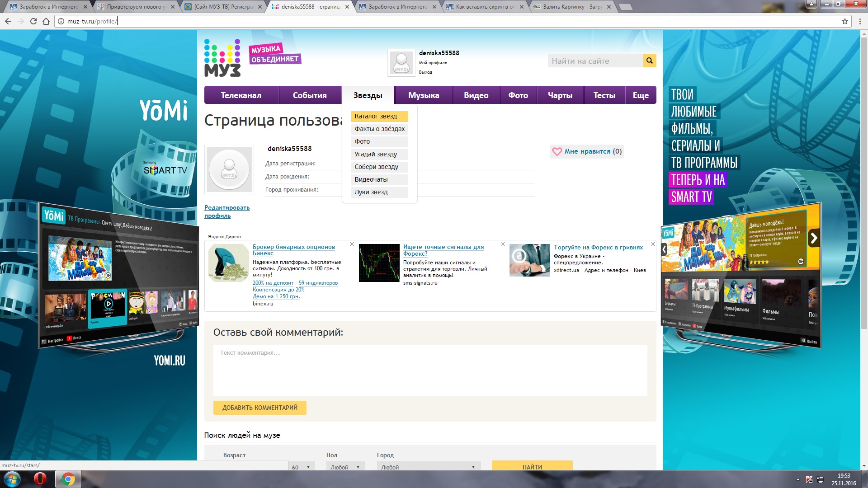Click the НАЙТИ people search button
868x488 pixels.
tap(532, 466)
